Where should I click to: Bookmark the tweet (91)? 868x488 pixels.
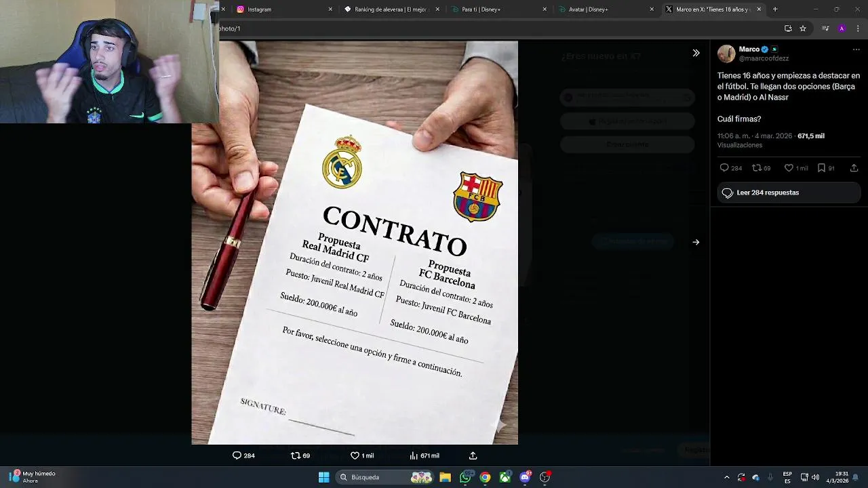pos(825,167)
